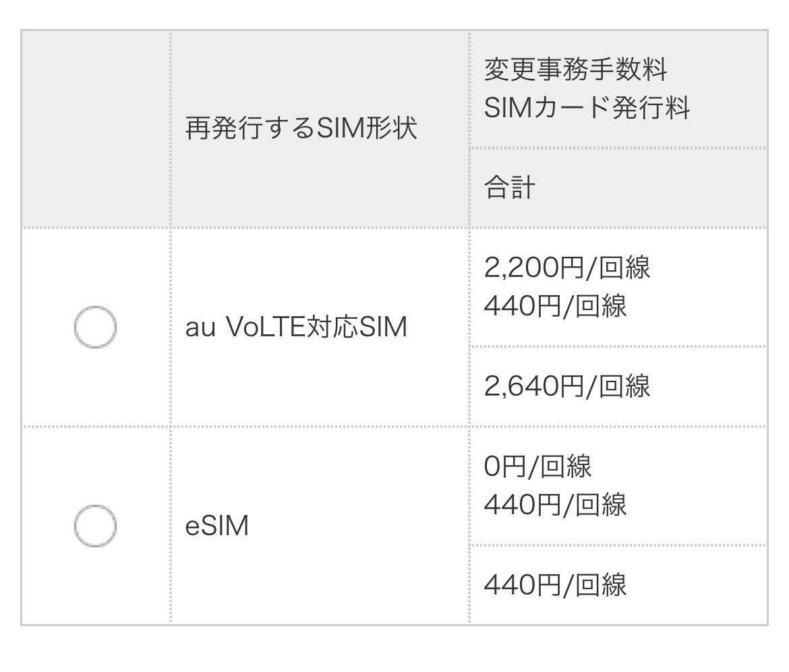
Task: Click 440円/回線 issue fee under 0円/回線
Action: coord(555,505)
